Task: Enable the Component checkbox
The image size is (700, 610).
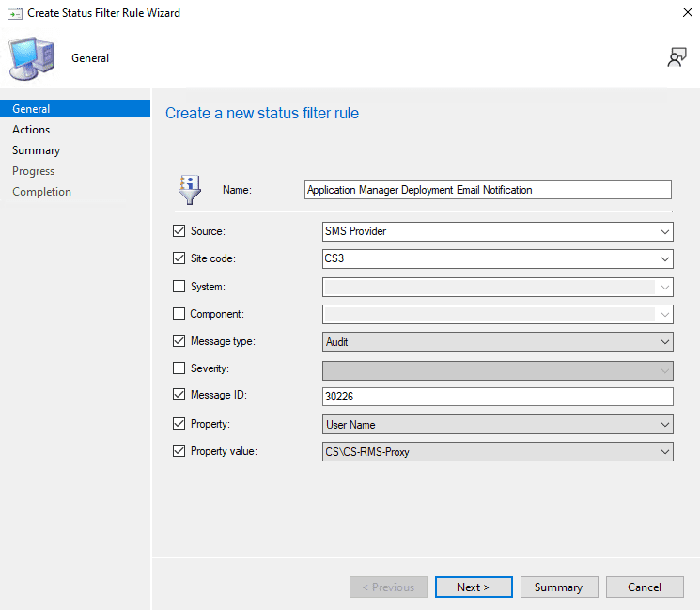Action: pyautogui.click(x=179, y=314)
